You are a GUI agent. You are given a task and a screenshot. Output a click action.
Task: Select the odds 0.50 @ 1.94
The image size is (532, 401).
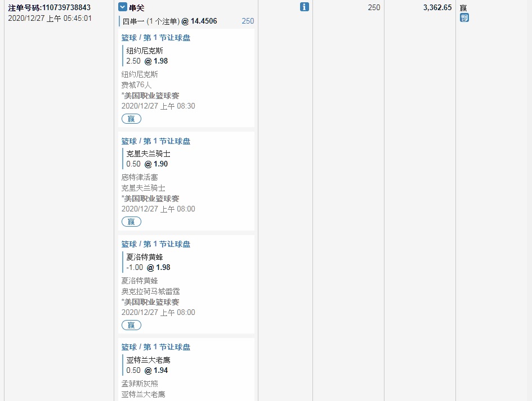coord(147,371)
